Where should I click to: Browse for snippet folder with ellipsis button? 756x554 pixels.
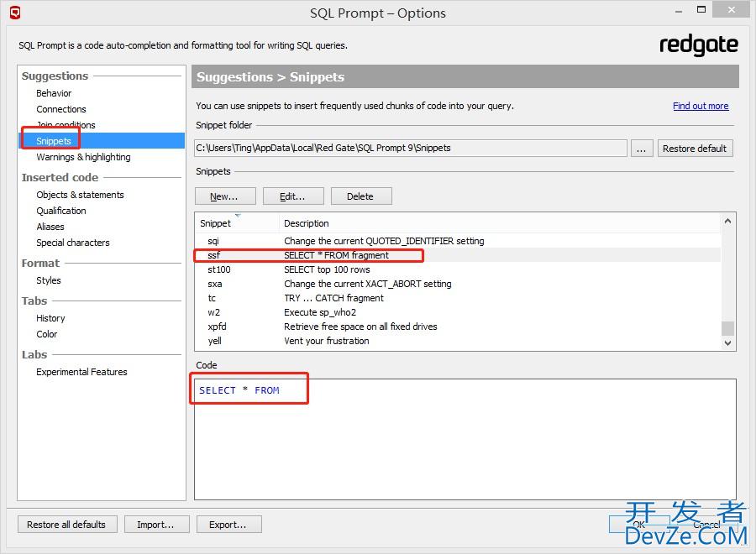[x=641, y=149]
